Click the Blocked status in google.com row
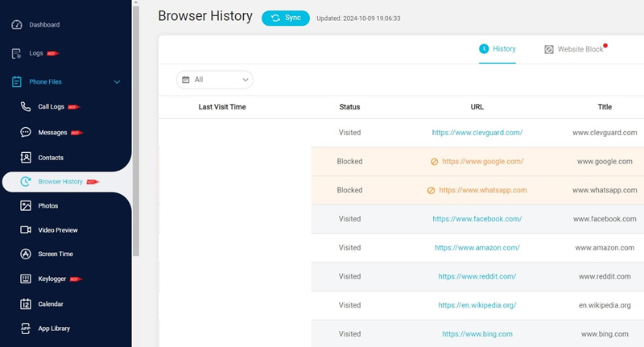The image size is (644, 347). [x=349, y=161]
